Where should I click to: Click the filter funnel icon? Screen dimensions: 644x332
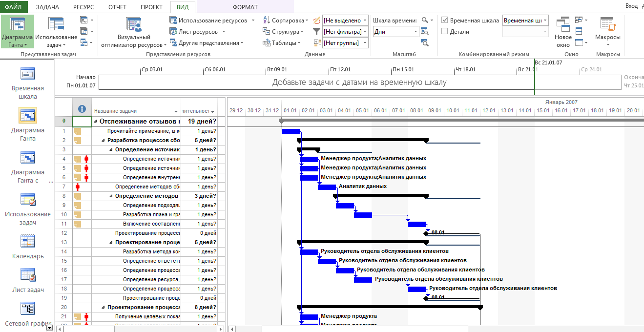pos(316,32)
